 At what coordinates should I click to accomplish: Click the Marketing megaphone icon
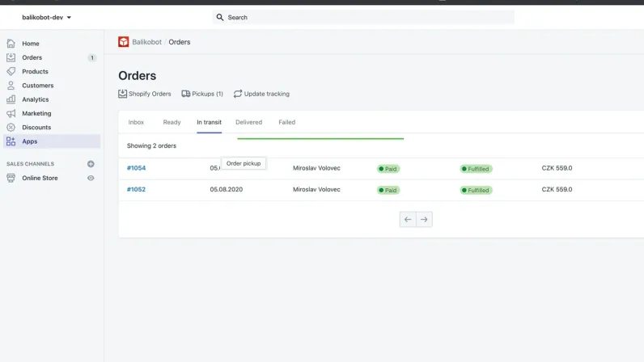pyautogui.click(x=11, y=113)
